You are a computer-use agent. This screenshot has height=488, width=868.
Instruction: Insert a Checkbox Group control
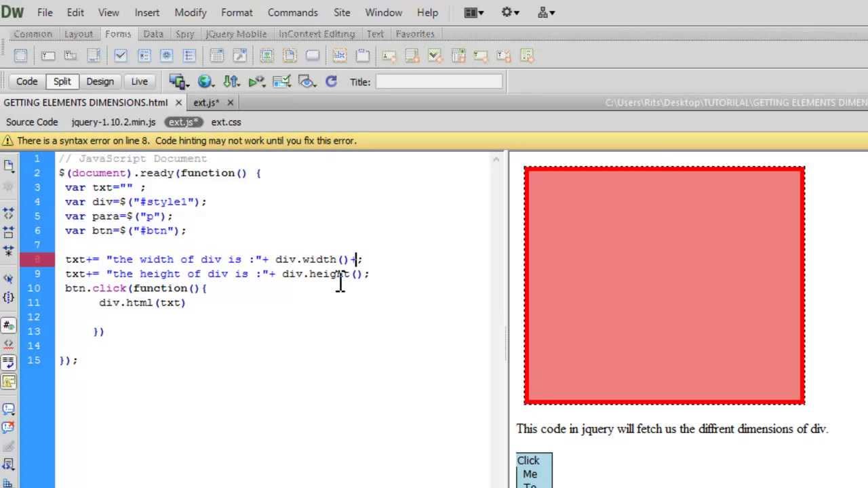point(144,56)
